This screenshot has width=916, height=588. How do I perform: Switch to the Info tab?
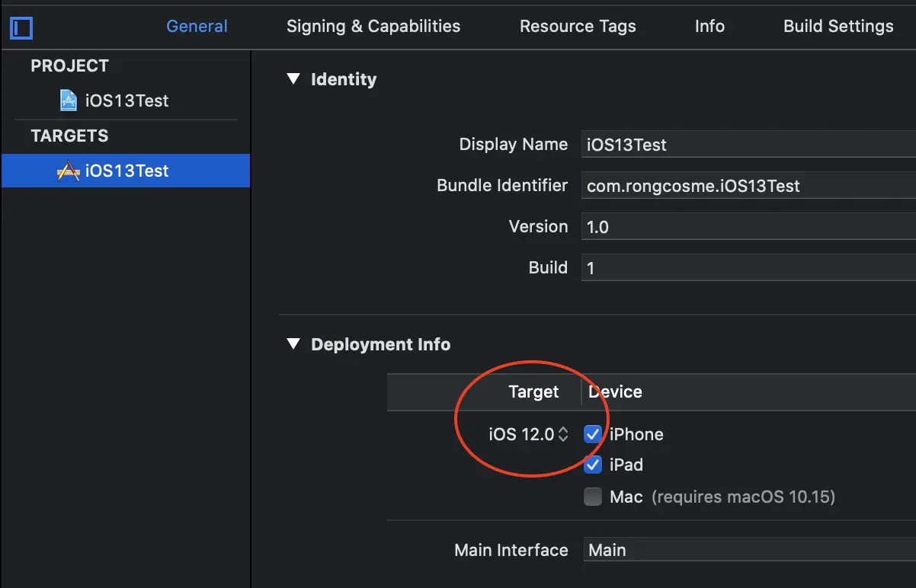click(709, 26)
